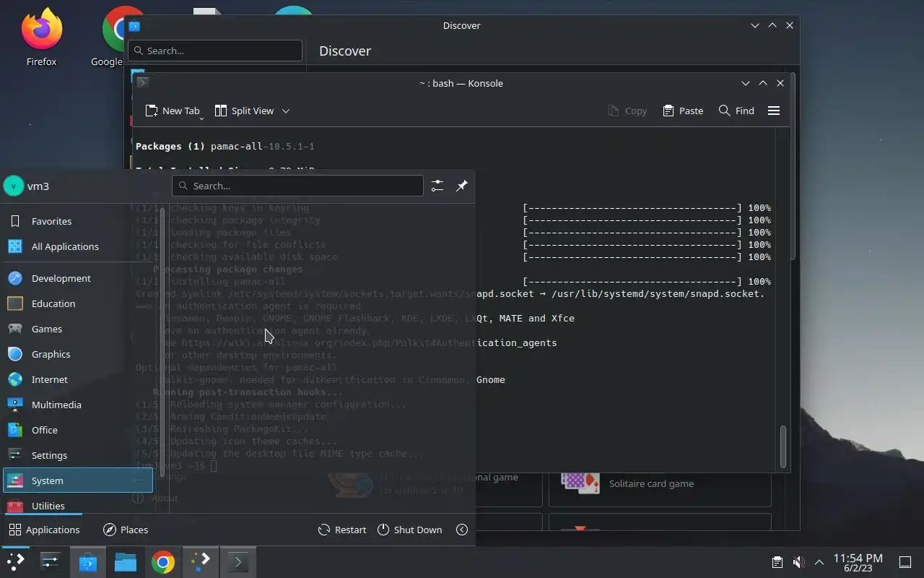Screen dimensions: 924x578
Task: Switch to the Places tab
Action: coord(126,530)
